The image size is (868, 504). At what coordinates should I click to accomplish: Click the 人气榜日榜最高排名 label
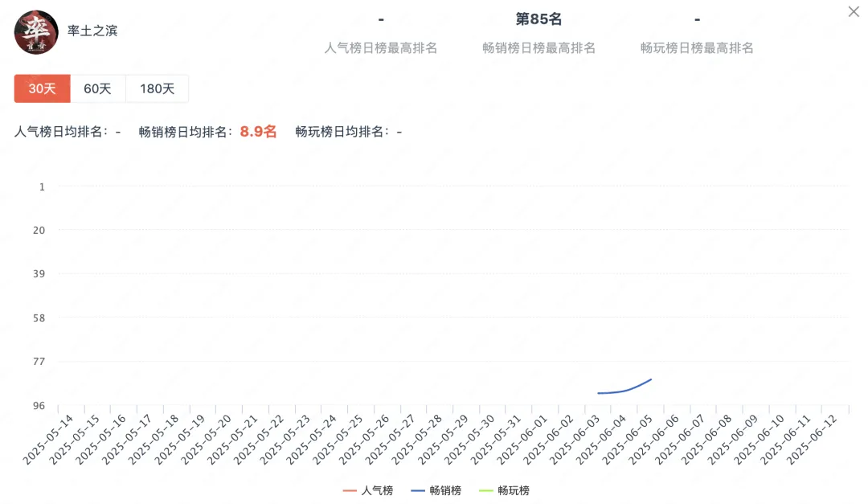381,48
